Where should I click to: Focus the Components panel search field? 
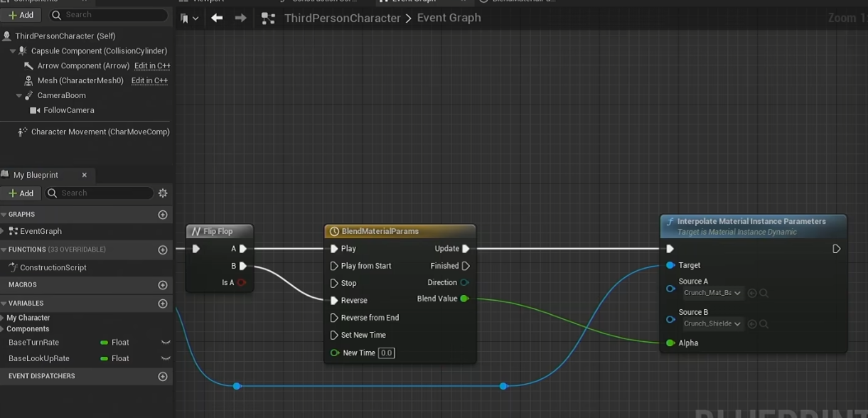point(108,14)
